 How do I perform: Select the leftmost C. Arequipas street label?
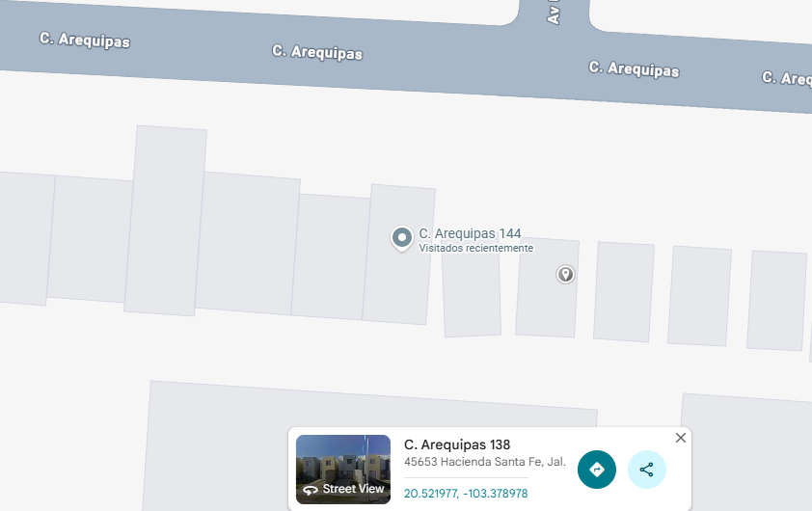pos(85,40)
